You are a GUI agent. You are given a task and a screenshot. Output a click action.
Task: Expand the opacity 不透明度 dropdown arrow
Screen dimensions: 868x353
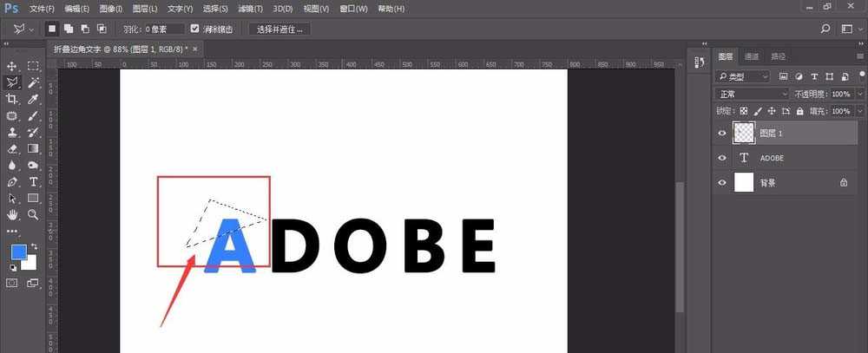pos(860,94)
